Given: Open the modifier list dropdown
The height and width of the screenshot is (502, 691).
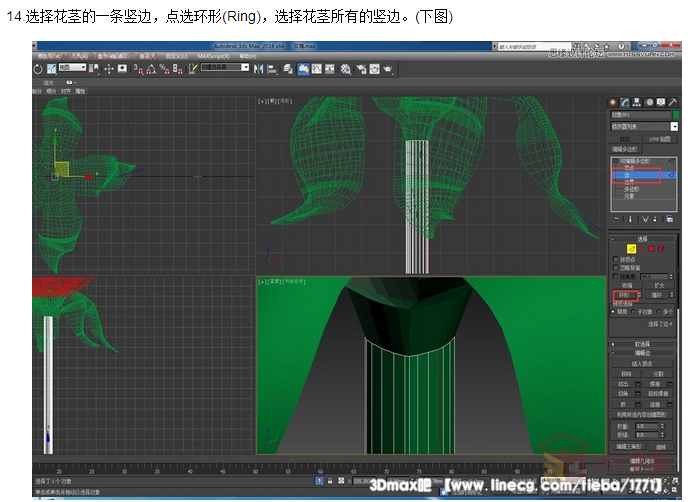Looking at the screenshot, I should [638, 127].
